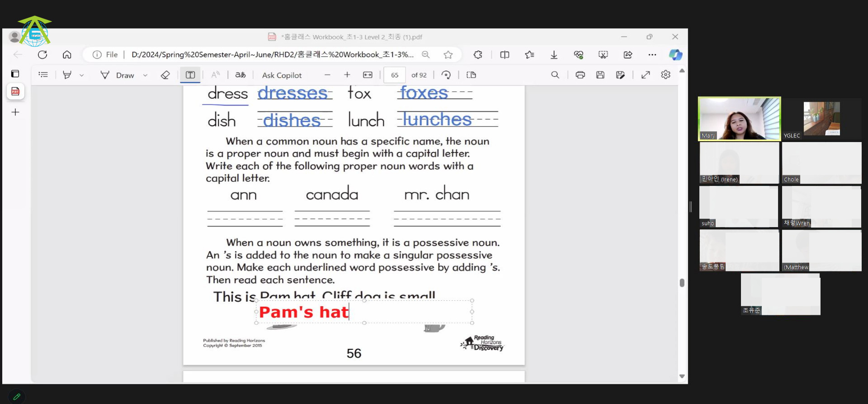Click the page number field 65
This screenshot has height=404, width=868.
pos(395,75)
